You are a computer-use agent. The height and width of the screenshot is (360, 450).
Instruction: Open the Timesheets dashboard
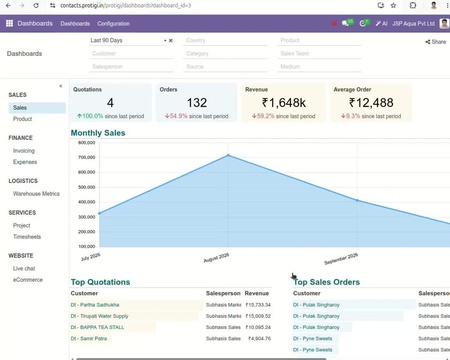click(x=27, y=237)
